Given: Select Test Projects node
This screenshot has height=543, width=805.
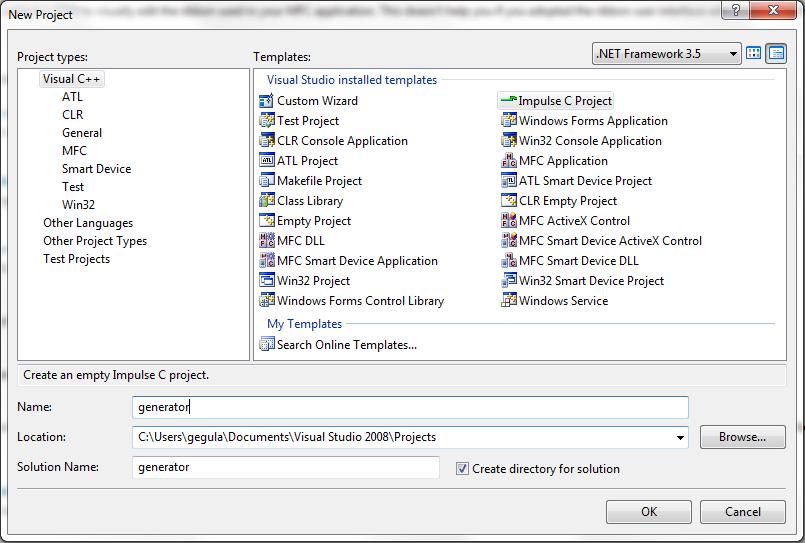Looking at the screenshot, I should 76,259.
